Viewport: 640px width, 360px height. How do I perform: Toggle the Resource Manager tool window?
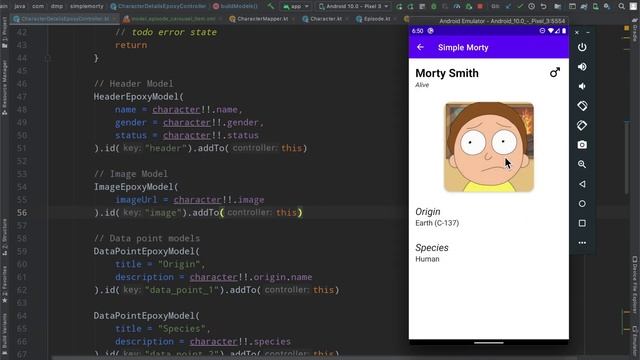[x=4, y=88]
